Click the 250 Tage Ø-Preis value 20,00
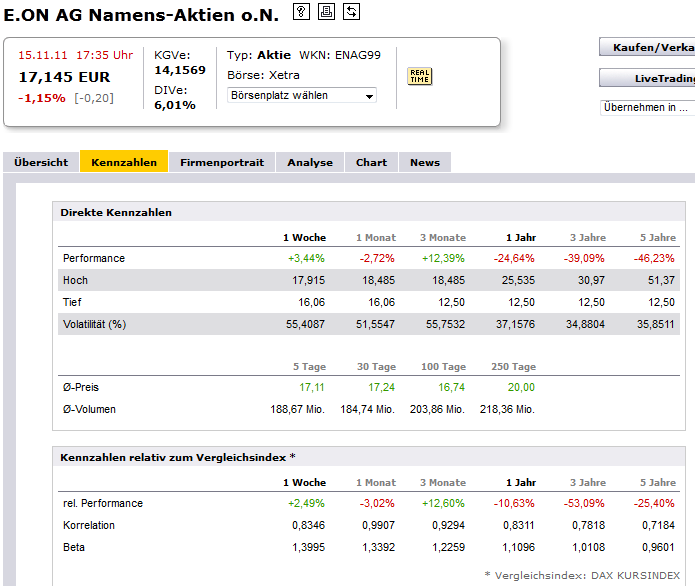Image resolution: width=695 pixels, height=586 pixels. pyautogui.click(x=521, y=387)
